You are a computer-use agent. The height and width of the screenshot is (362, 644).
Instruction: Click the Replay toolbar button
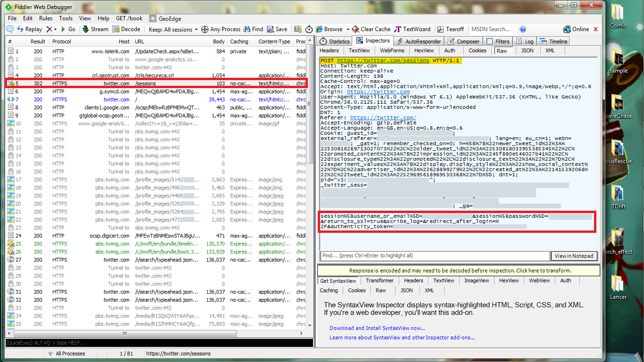pos(29,29)
